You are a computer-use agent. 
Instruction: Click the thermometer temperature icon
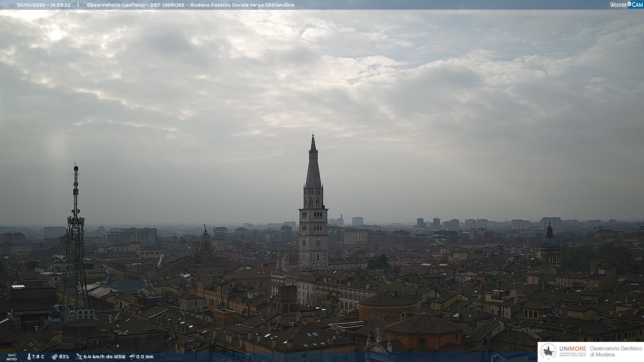point(29,357)
